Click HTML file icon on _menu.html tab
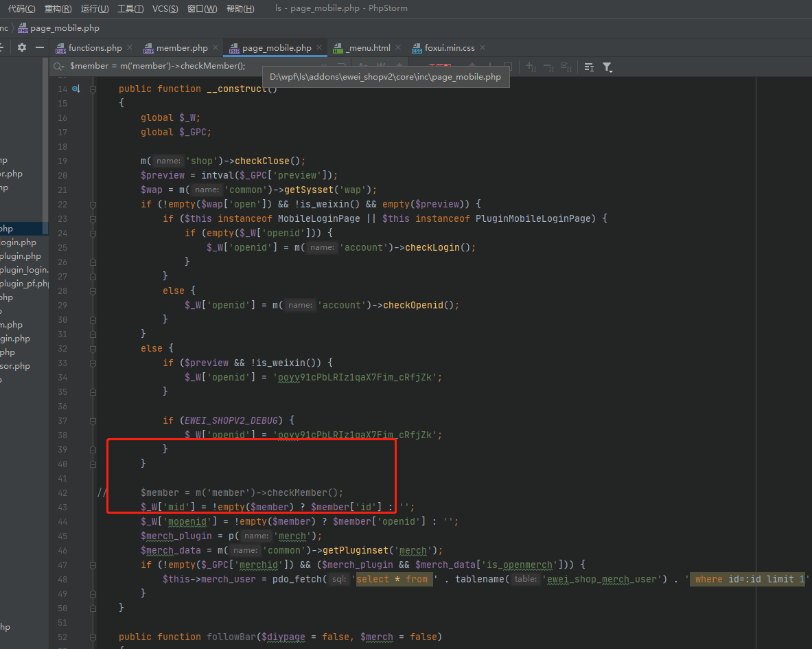The image size is (812, 649). (338, 48)
